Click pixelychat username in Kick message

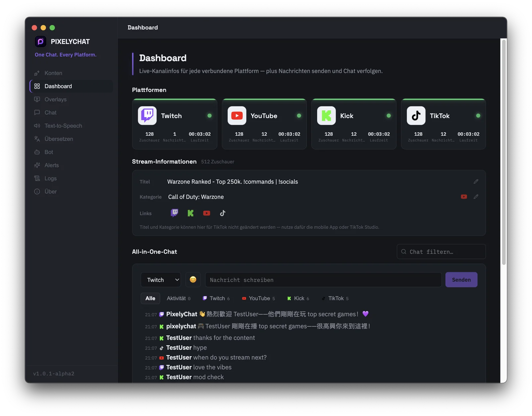coord(181,326)
